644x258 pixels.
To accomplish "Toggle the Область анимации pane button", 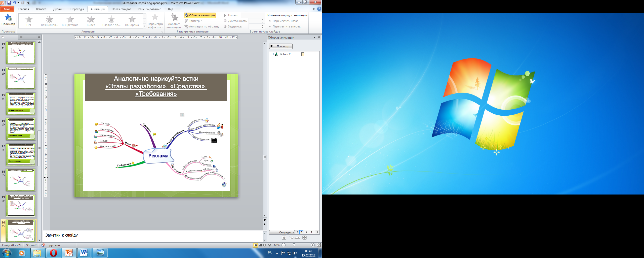I will 200,15.
